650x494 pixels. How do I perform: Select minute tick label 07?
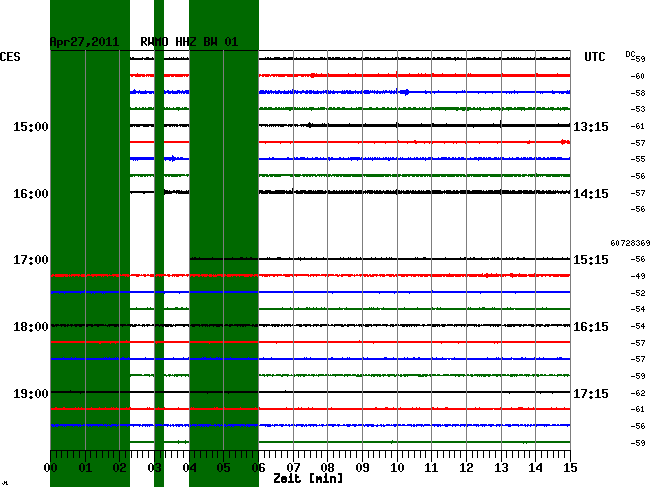pyautogui.click(x=293, y=468)
